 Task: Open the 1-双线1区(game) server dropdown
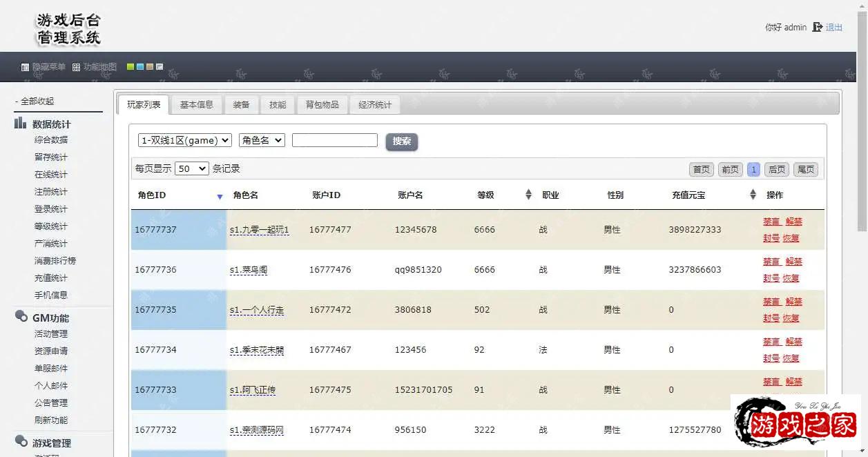click(185, 140)
